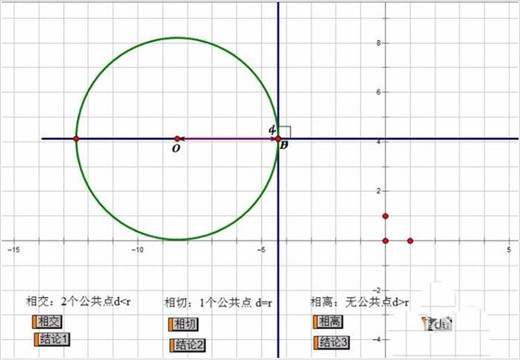Select the red point on the circle's left edge
Viewport: 520px width, 360px height.
[76, 139]
